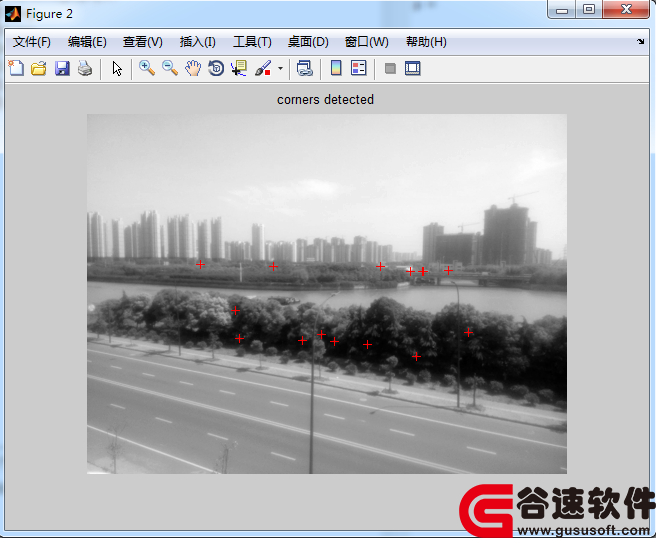Insert a Legend from the toolbar
Screen dimensions: 656x538
(359, 68)
